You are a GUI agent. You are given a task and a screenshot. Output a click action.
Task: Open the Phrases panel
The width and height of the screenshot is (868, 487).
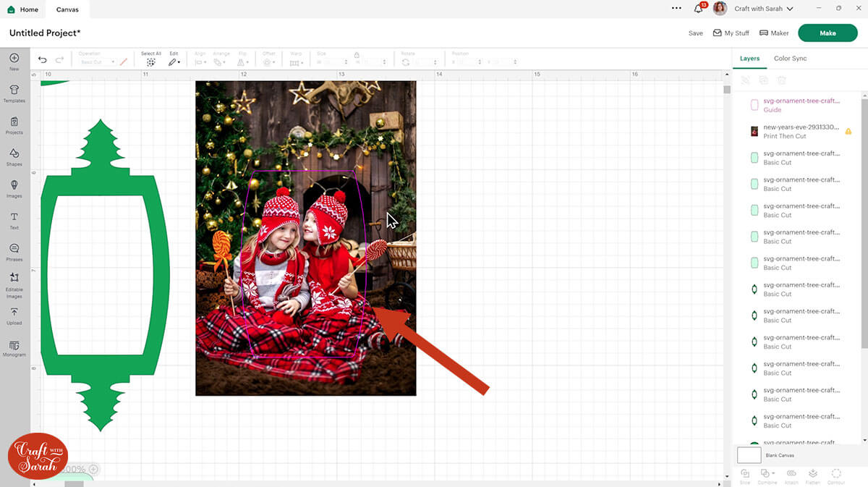pyautogui.click(x=14, y=252)
